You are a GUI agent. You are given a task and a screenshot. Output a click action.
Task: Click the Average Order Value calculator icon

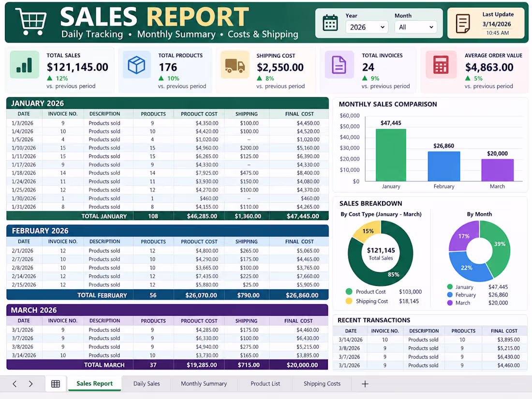click(441, 64)
